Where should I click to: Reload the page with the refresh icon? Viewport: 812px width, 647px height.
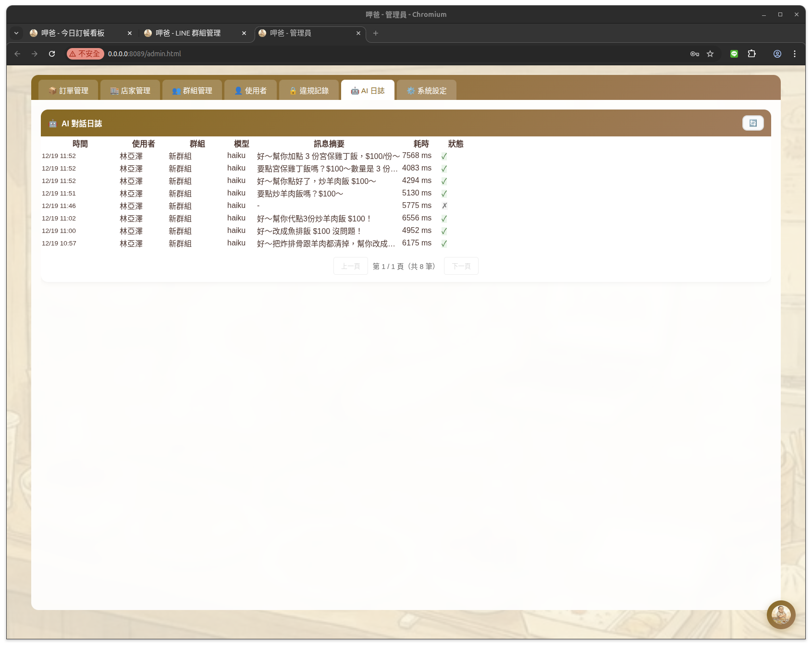[51, 54]
